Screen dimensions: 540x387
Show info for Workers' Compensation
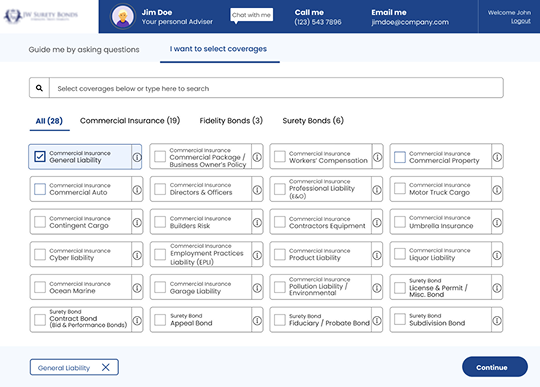click(377, 157)
